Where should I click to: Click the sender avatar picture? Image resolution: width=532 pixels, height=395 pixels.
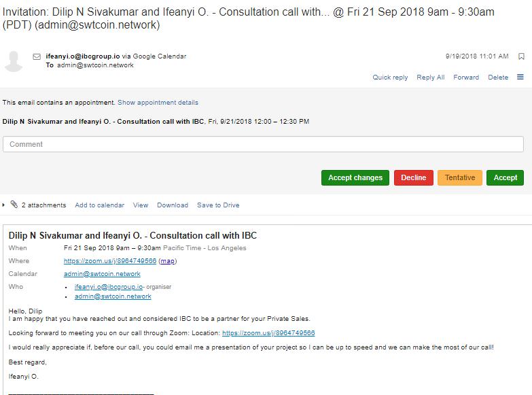click(14, 61)
